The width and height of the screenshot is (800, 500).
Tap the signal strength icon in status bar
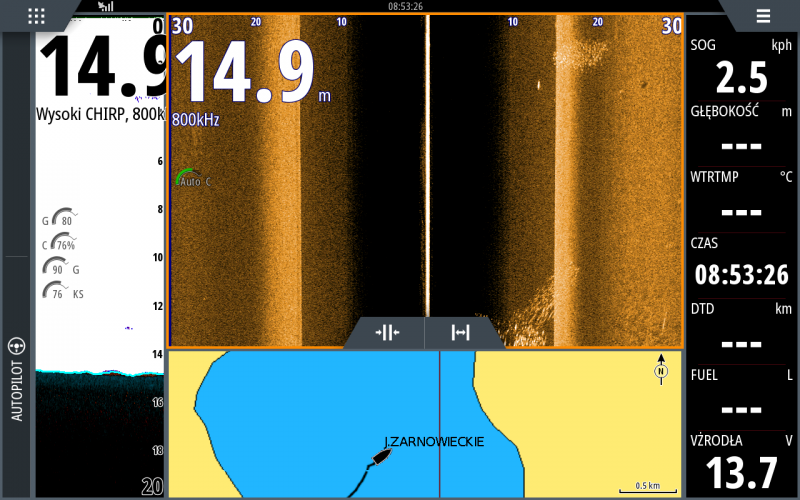(x=106, y=6)
